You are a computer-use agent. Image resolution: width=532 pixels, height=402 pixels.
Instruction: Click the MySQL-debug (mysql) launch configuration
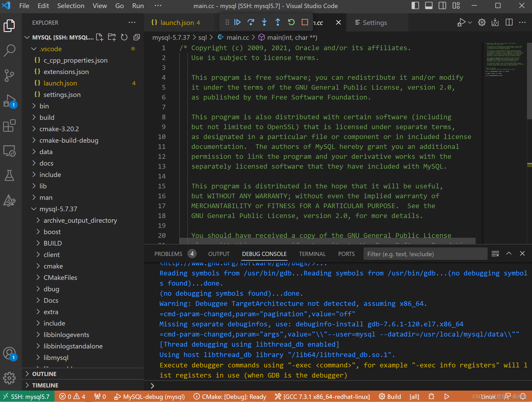tap(149, 397)
